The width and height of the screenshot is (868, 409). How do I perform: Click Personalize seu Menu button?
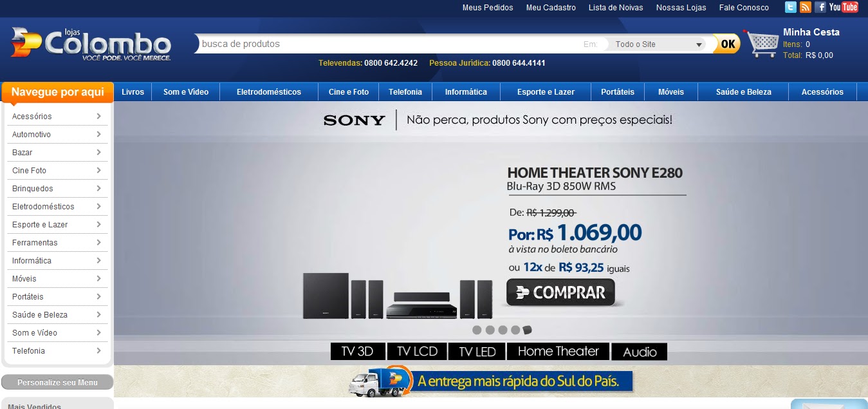pyautogui.click(x=57, y=383)
